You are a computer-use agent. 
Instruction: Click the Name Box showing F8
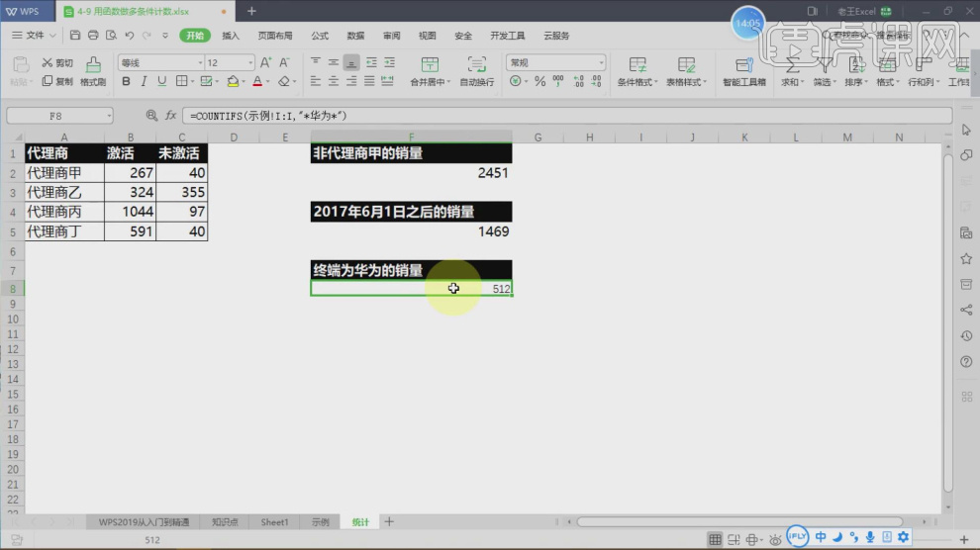56,116
